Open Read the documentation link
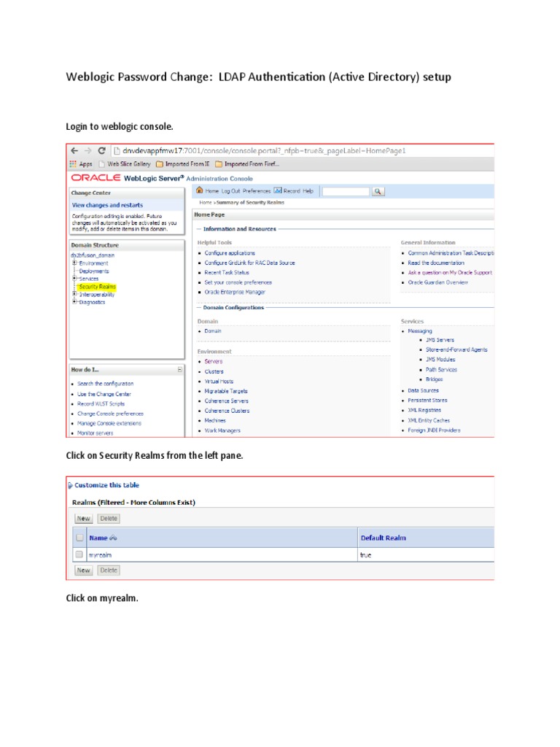Screen dimensions: 560x747 [x=436, y=263]
